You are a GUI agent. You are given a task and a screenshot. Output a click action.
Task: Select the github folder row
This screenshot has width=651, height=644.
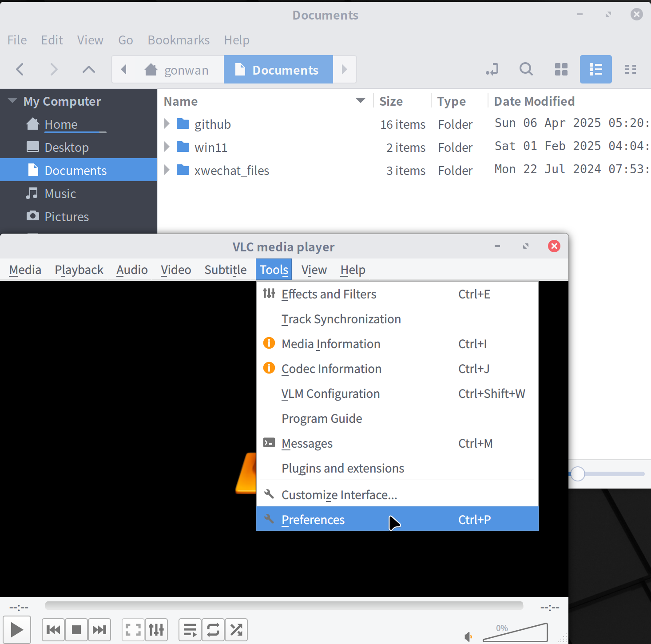pyautogui.click(x=405, y=124)
